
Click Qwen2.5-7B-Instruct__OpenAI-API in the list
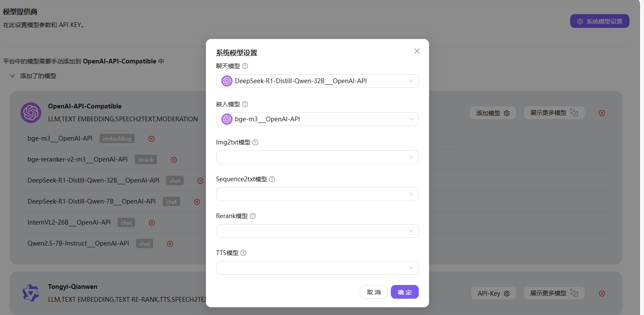coord(78,243)
